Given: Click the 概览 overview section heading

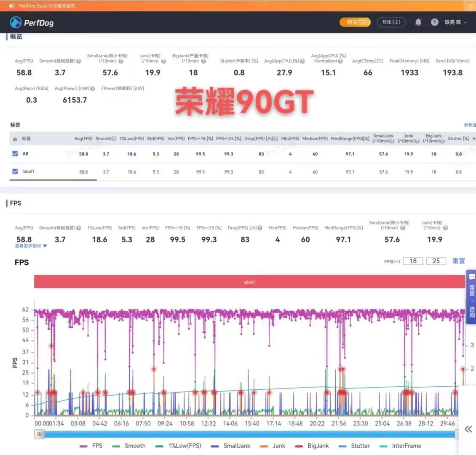Looking at the screenshot, I should point(16,37).
